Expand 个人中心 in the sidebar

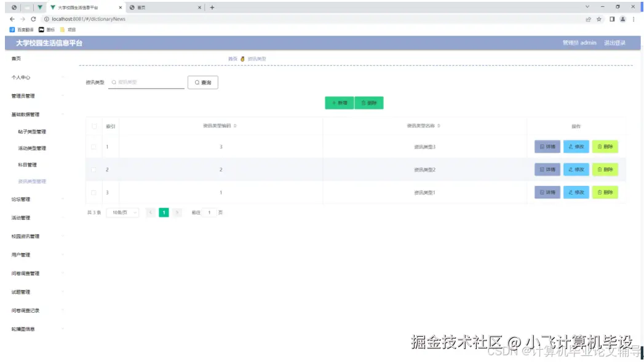pyautogui.click(x=37, y=77)
